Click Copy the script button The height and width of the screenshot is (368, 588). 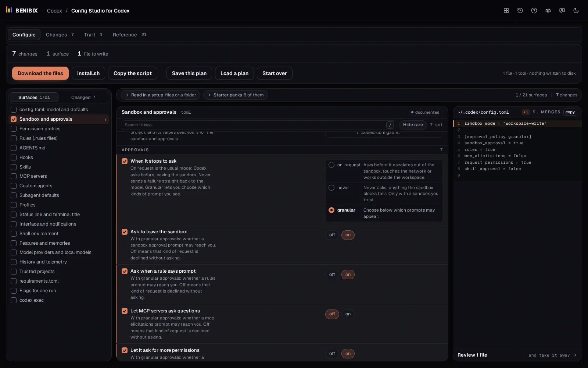[133, 73]
